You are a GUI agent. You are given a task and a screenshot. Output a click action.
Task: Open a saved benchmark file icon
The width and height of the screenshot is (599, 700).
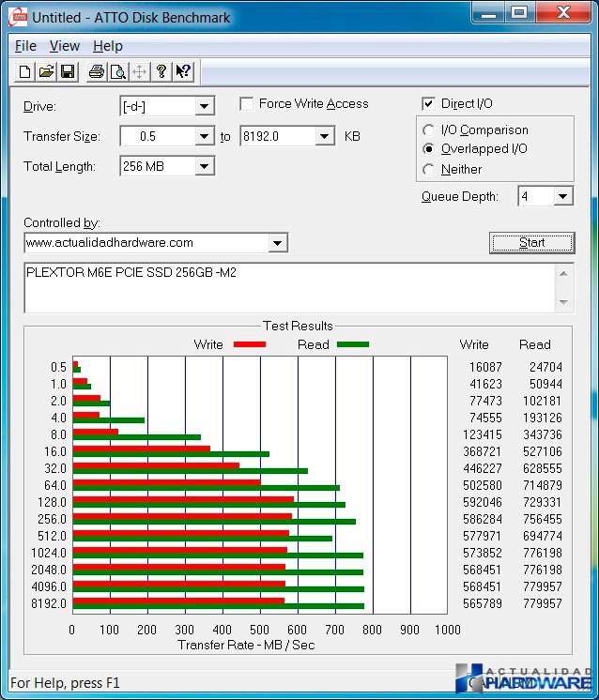click(x=46, y=71)
